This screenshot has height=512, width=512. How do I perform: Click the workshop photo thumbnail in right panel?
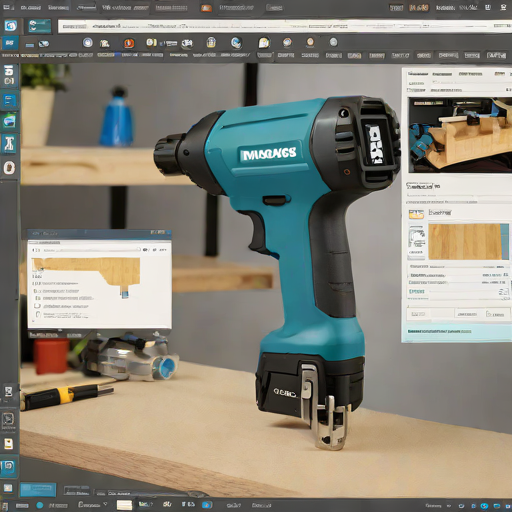(x=460, y=135)
